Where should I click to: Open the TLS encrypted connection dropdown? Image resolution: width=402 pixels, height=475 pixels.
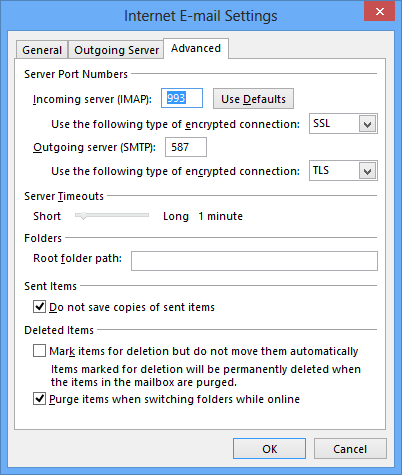click(343, 171)
